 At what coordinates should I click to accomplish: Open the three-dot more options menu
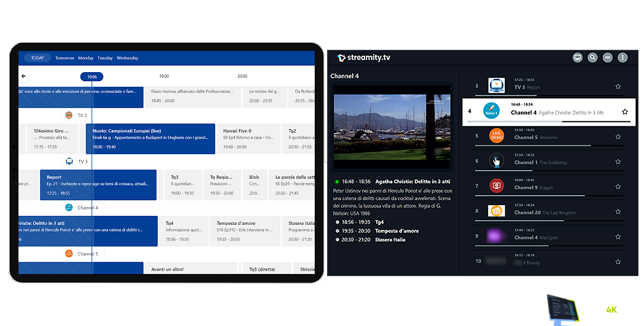pyautogui.click(x=622, y=58)
